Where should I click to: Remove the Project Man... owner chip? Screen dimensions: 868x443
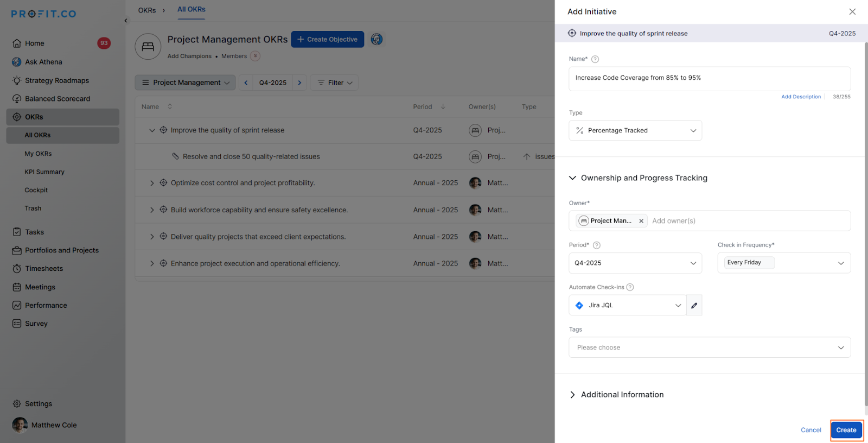tap(641, 221)
